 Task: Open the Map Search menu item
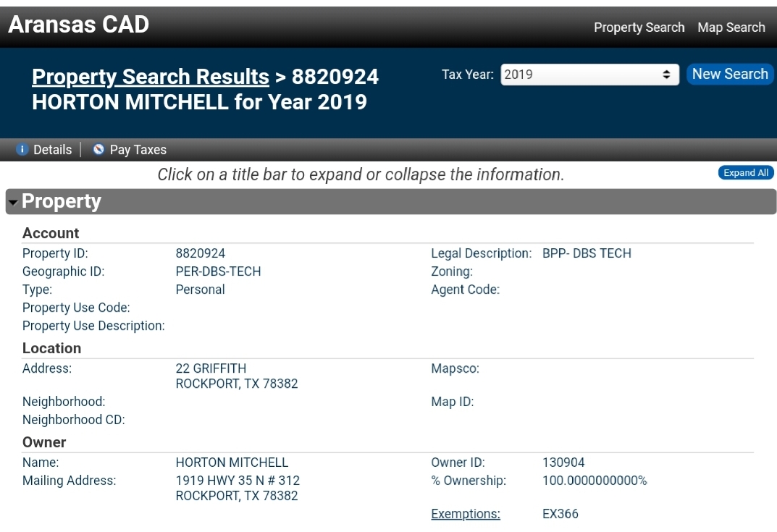pos(731,28)
